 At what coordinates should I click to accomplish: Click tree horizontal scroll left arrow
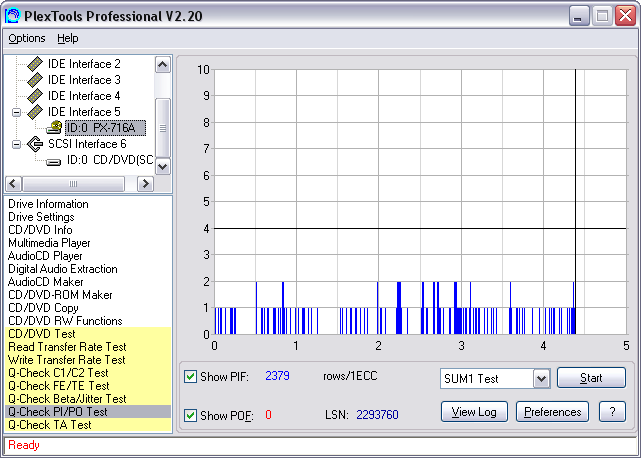pos(13,184)
